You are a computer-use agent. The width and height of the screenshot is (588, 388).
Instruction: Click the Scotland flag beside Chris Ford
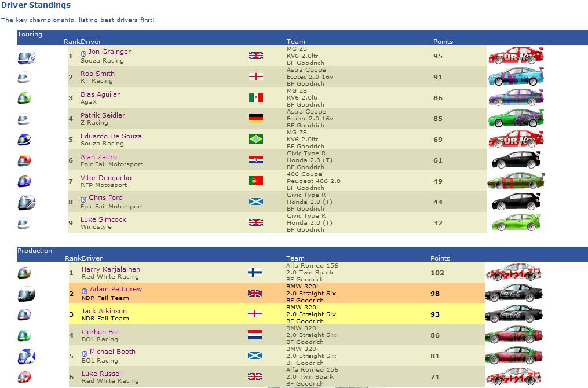(255, 202)
